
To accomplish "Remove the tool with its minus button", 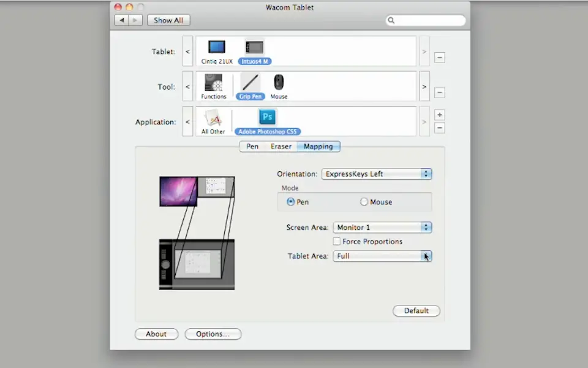I will (440, 93).
